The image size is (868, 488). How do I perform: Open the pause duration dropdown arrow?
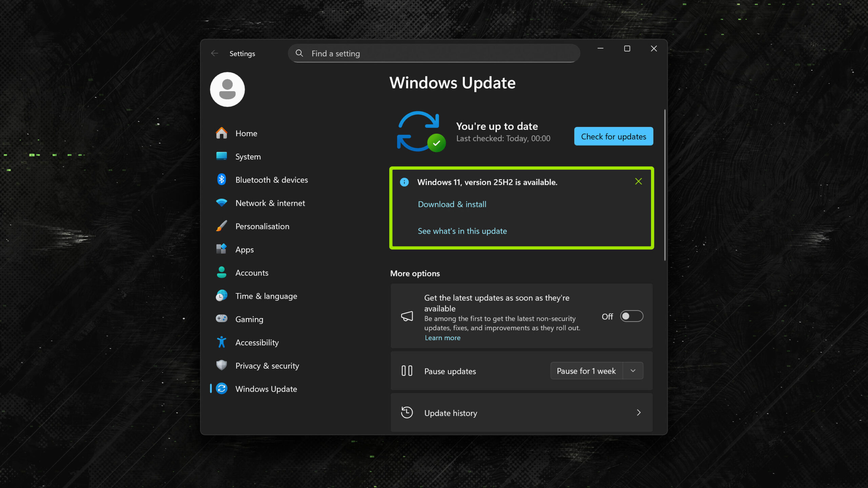(633, 371)
